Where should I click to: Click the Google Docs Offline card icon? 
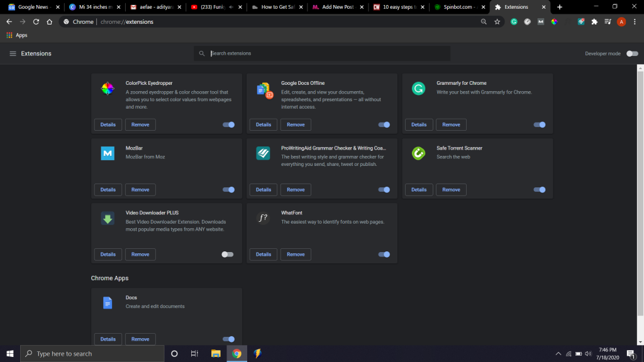(264, 90)
